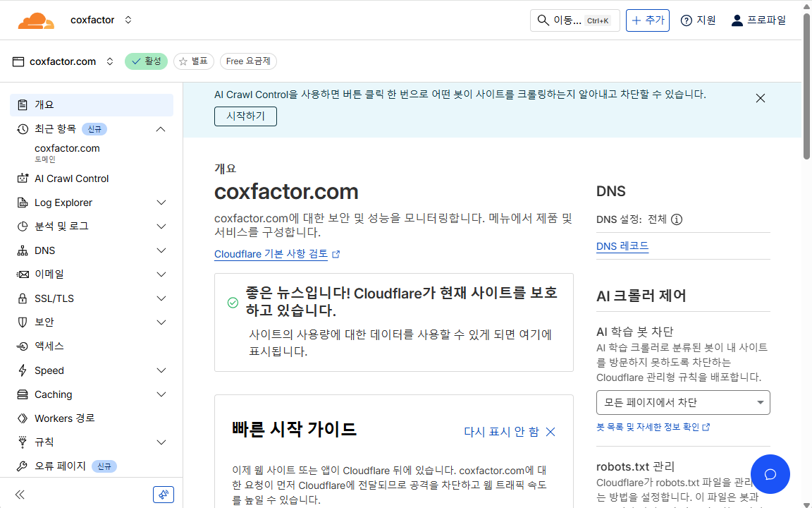This screenshot has height=508, width=812.
Task: Expand Speed sidebar chevron
Action: [161, 370]
